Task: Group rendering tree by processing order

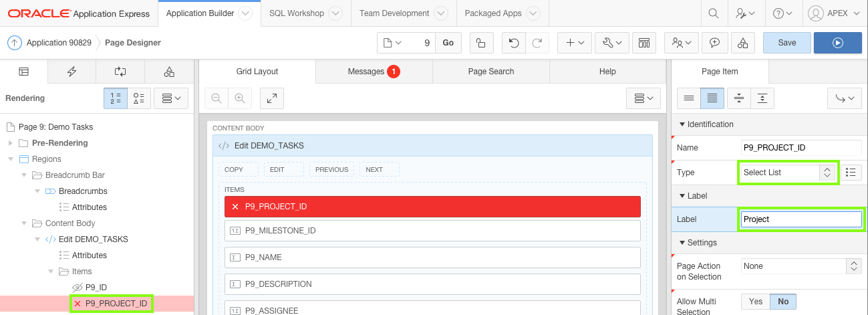Action: click(116, 98)
